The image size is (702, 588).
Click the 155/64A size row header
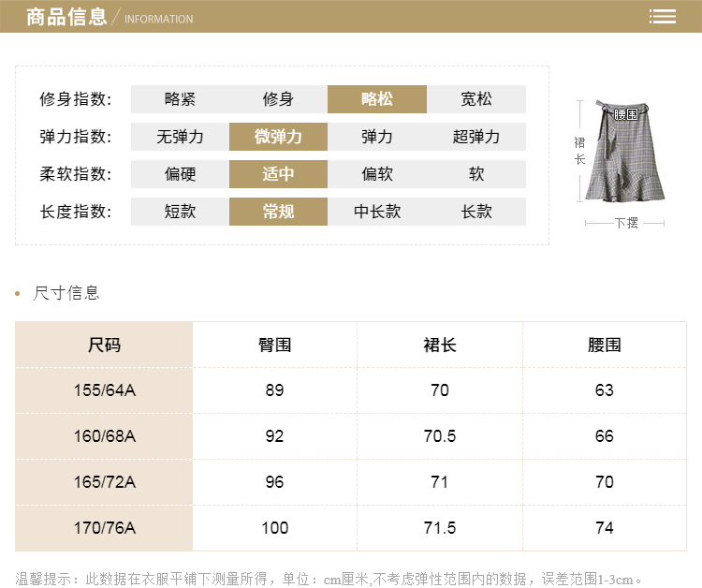click(x=105, y=390)
